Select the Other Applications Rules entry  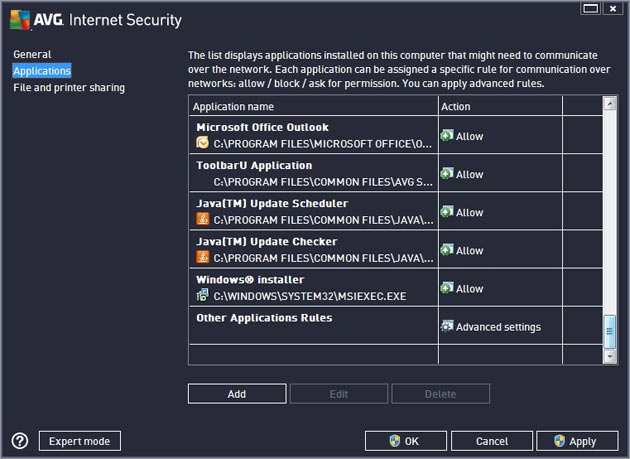pyautogui.click(x=264, y=318)
